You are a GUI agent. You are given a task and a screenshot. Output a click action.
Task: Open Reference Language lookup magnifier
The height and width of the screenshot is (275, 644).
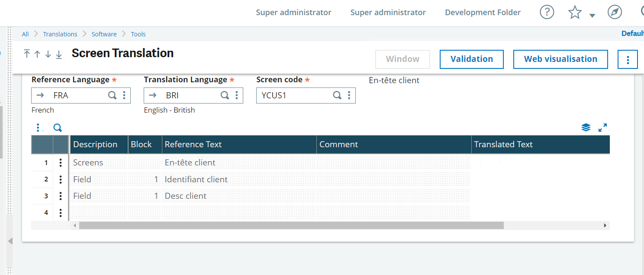[112, 95]
